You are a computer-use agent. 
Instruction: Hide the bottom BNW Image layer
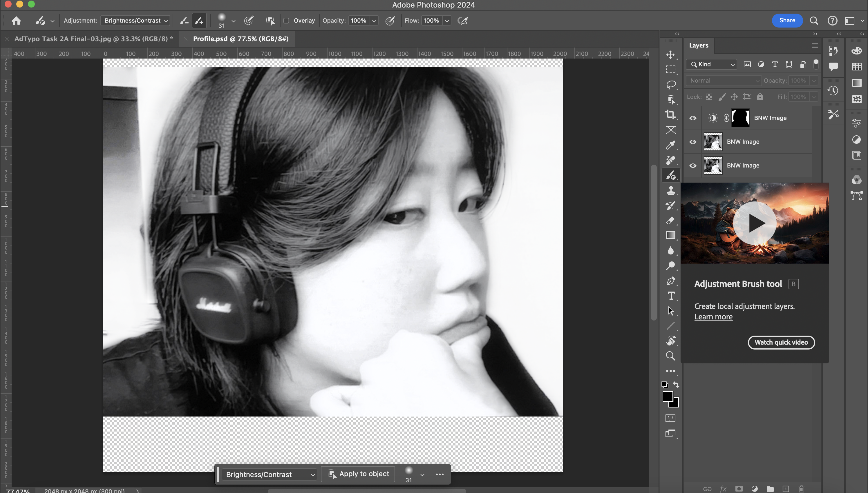click(693, 165)
